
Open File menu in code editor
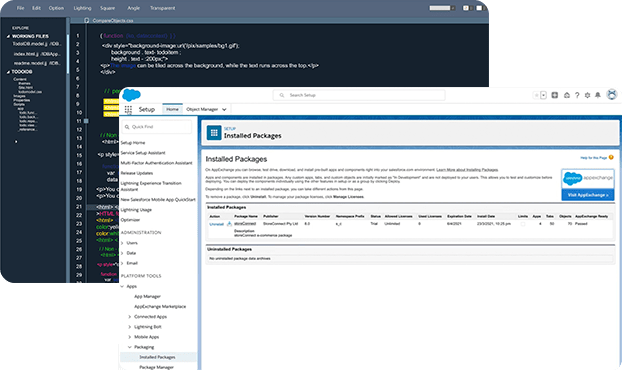pyautogui.click(x=20, y=8)
